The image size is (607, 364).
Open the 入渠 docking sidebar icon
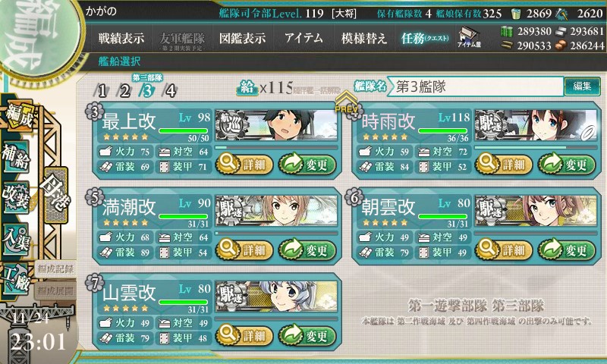[x=15, y=239]
